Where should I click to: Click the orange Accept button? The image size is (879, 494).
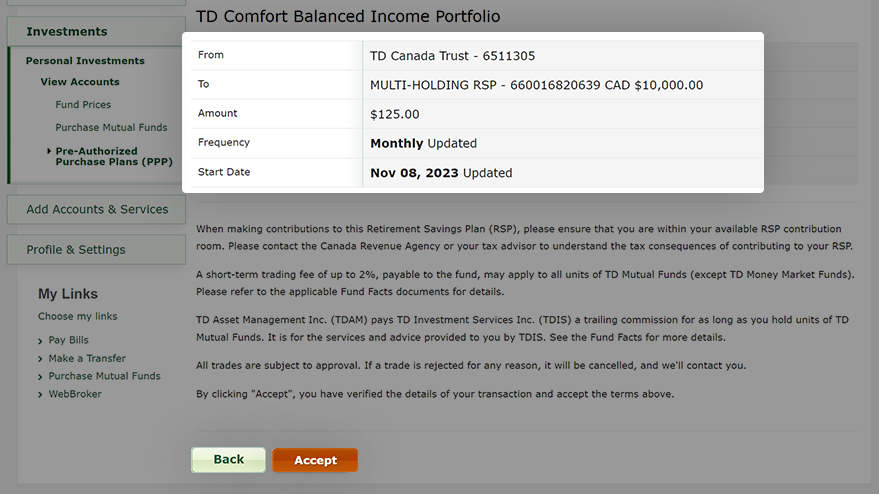(315, 460)
